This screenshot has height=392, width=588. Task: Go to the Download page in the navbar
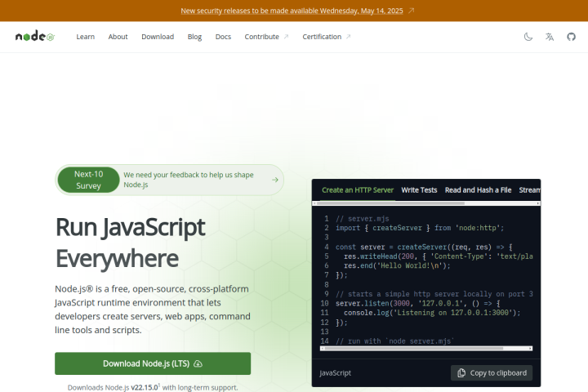158,37
